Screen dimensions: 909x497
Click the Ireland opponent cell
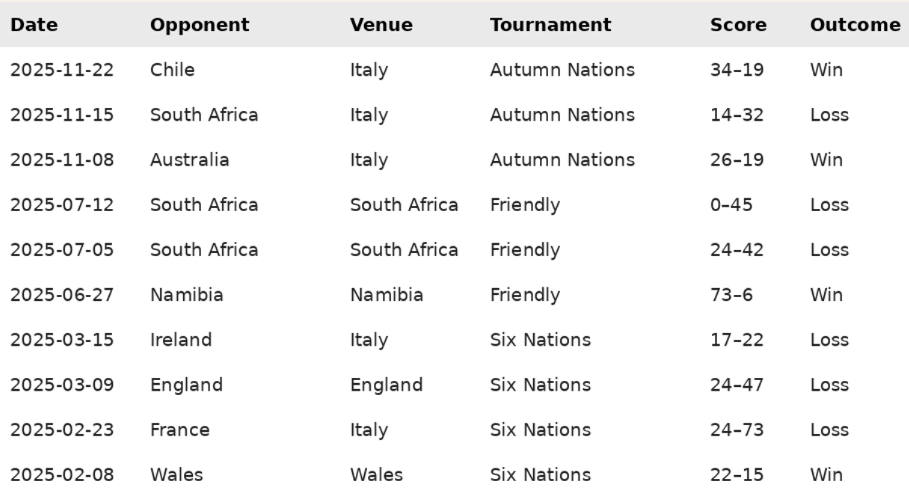pos(180,340)
